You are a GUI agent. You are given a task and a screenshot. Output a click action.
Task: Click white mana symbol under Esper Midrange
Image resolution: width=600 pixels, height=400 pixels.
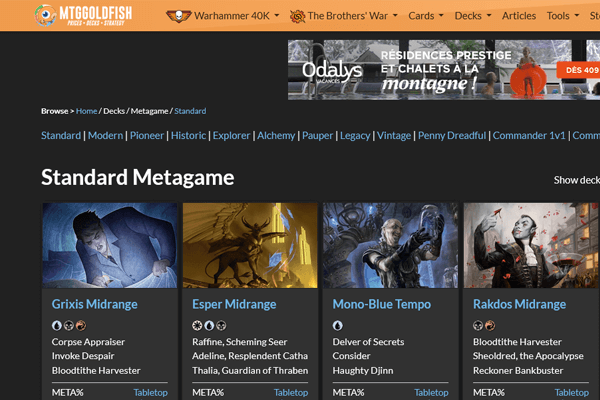[x=197, y=325]
